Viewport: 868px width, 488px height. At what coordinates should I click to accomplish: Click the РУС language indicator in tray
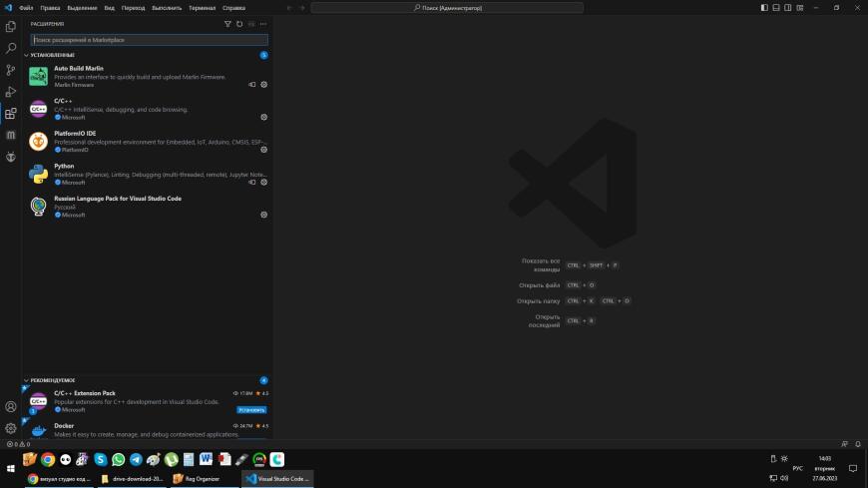(798, 468)
